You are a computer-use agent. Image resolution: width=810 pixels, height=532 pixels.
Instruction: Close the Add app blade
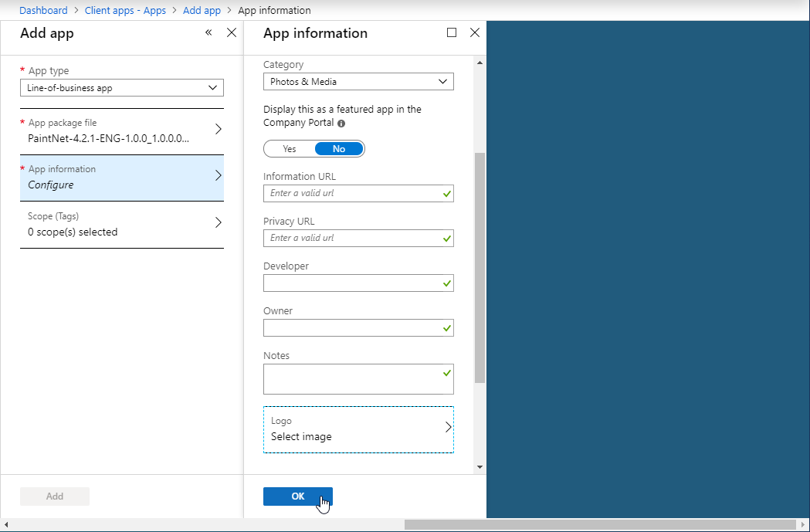click(x=232, y=32)
